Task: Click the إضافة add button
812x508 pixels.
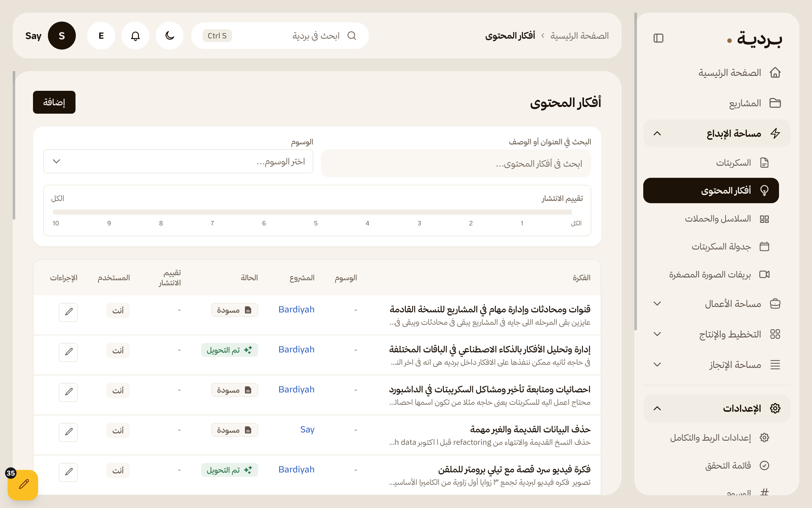Action: [x=54, y=102]
